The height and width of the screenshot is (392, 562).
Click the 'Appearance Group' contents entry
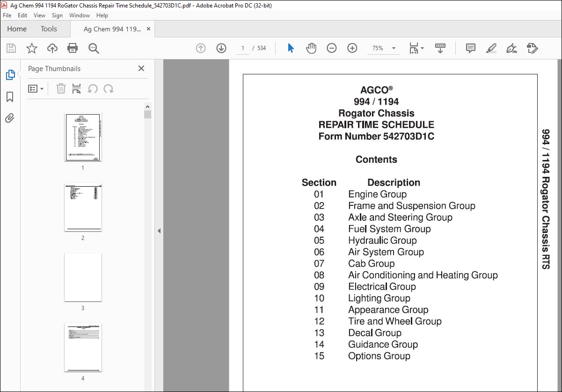point(388,310)
